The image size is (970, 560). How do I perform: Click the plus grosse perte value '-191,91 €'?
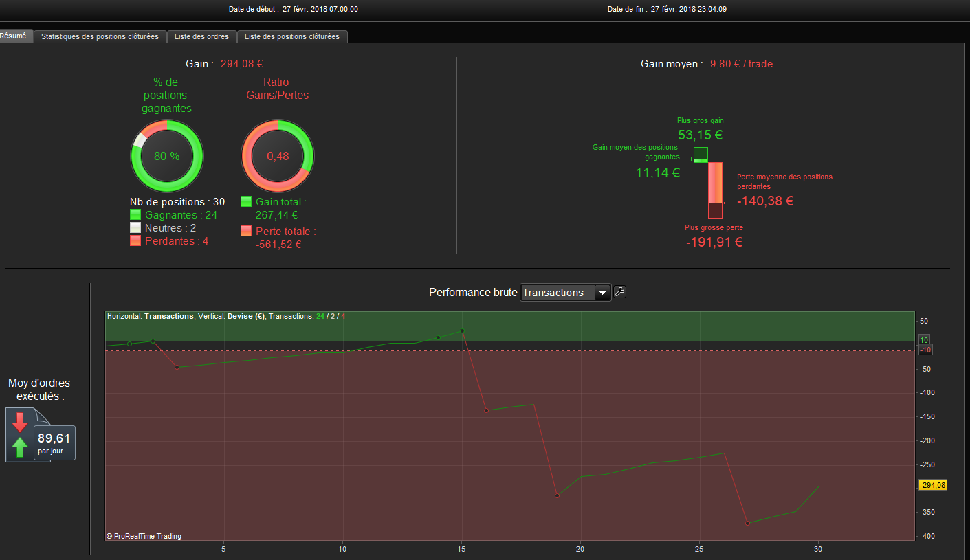pos(714,242)
